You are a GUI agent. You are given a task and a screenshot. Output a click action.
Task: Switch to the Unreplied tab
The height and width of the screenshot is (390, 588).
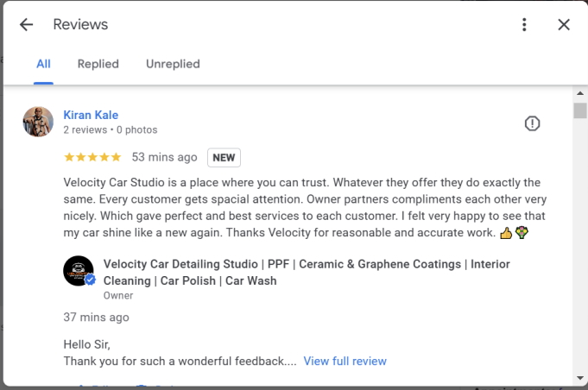tap(173, 64)
